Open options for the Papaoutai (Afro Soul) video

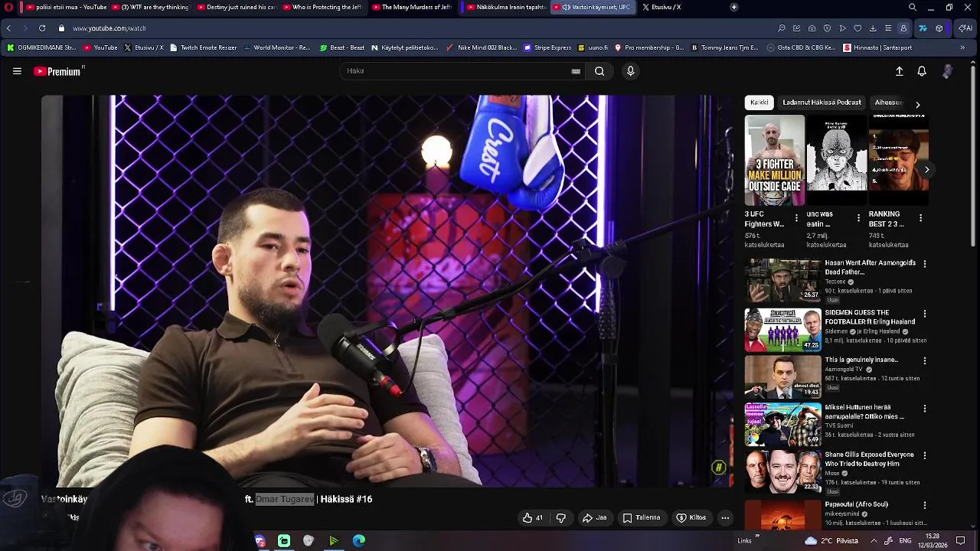click(x=925, y=505)
